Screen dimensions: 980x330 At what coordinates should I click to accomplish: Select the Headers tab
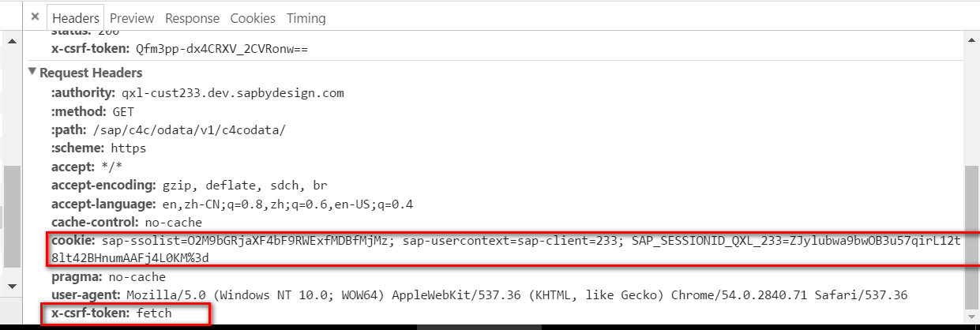click(x=76, y=17)
